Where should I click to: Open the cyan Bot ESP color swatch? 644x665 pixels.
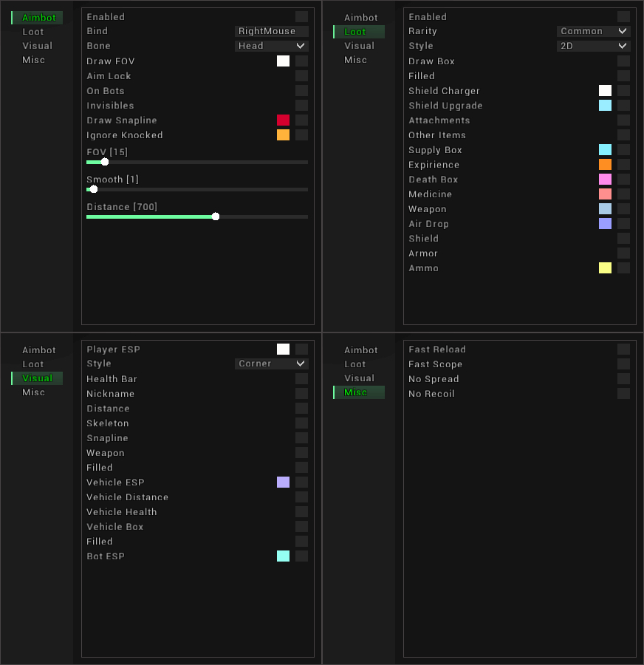[283, 556]
